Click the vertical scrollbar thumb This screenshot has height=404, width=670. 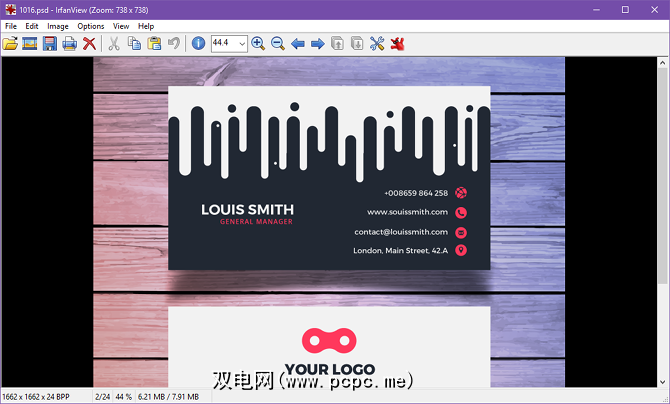click(x=662, y=175)
